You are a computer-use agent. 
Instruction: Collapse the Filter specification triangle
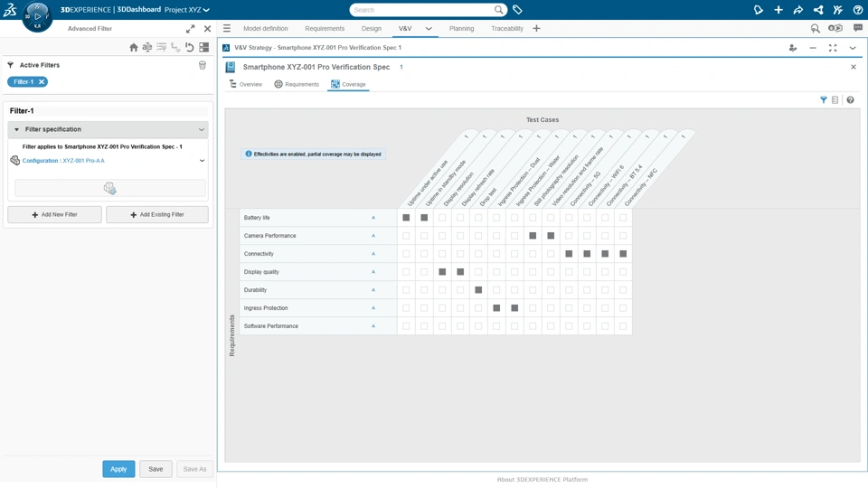(x=16, y=129)
